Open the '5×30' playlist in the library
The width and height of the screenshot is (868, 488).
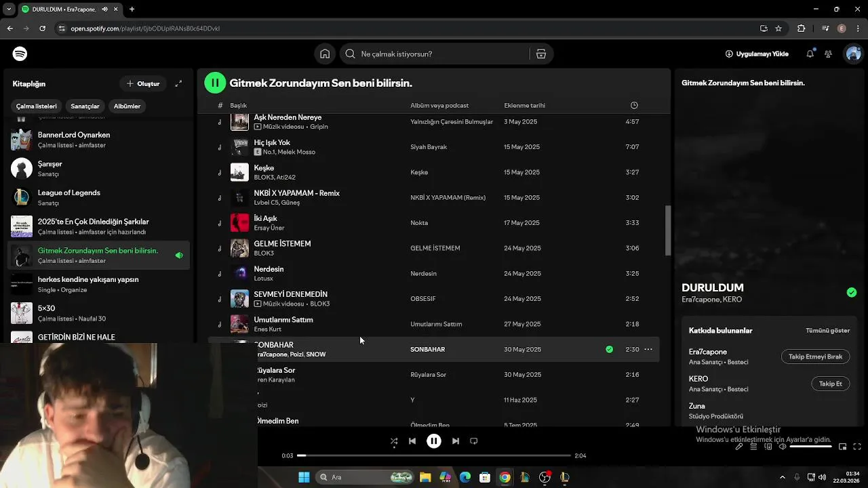(98, 313)
